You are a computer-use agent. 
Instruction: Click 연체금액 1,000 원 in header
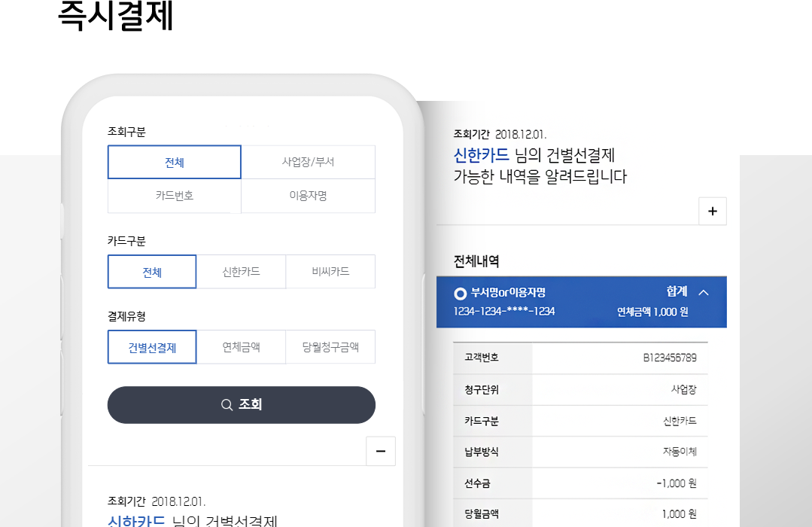[652, 312]
